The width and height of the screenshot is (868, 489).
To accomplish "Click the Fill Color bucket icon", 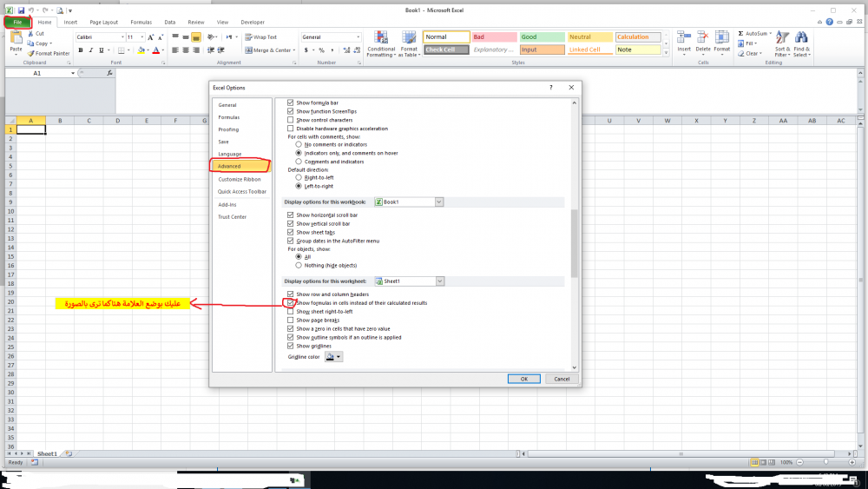I will [141, 50].
